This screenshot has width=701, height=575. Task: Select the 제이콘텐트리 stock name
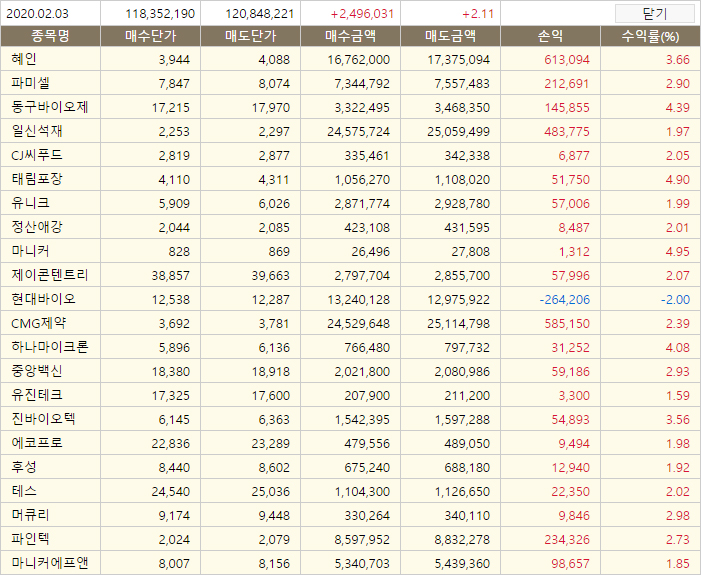tap(50, 275)
